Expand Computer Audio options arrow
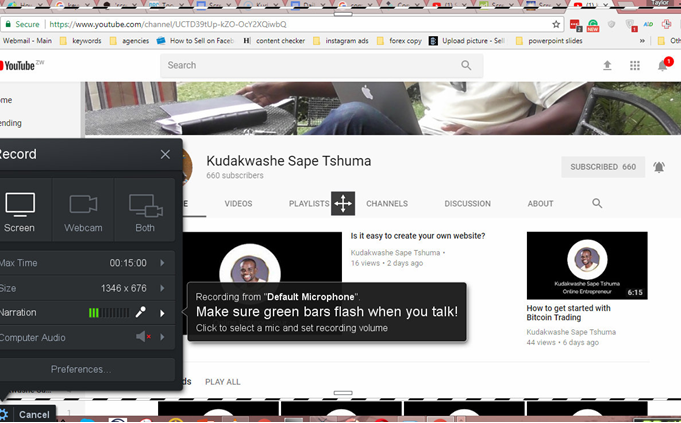681x423 pixels. pos(162,337)
